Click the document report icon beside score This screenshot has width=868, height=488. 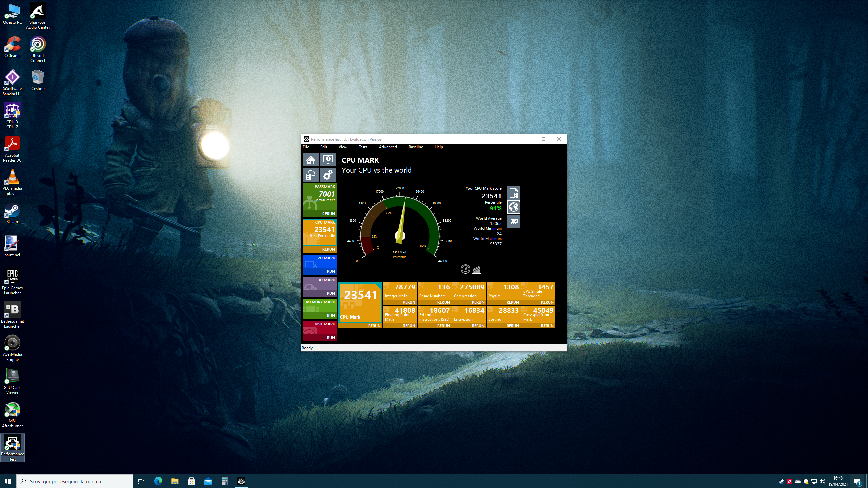(x=513, y=193)
